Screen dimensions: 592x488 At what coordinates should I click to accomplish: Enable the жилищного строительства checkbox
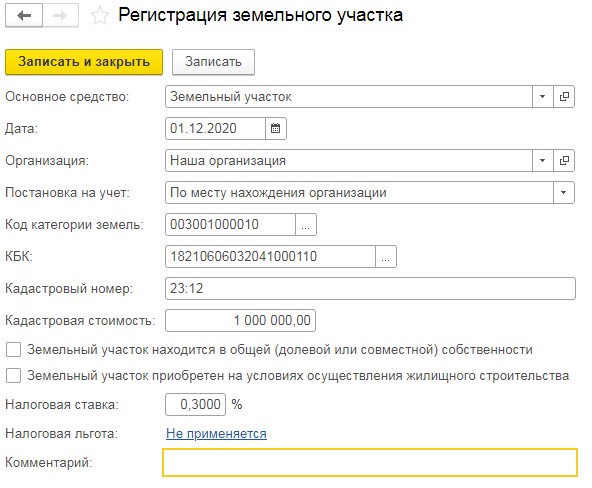coord(14,376)
